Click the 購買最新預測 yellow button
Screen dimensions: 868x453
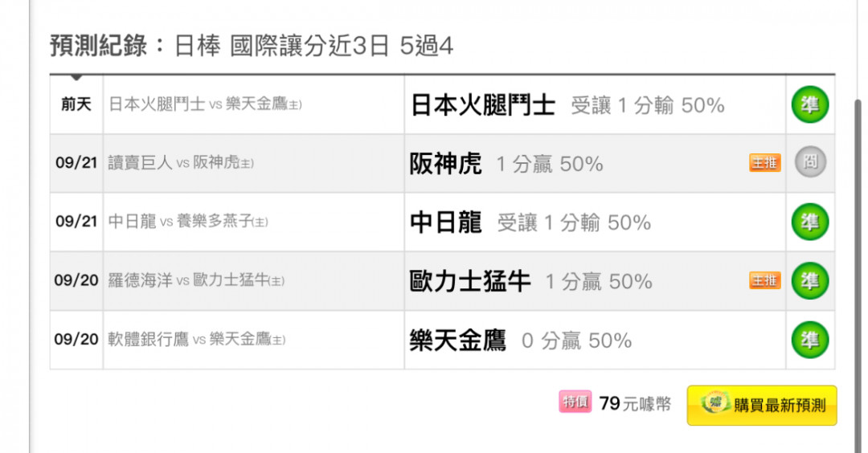tap(762, 406)
